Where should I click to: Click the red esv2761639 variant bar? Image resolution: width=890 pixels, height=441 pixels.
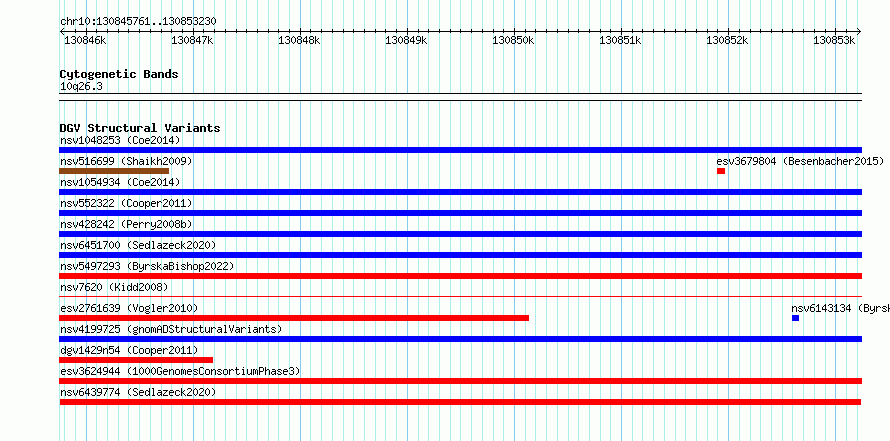pyautogui.click(x=294, y=318)
